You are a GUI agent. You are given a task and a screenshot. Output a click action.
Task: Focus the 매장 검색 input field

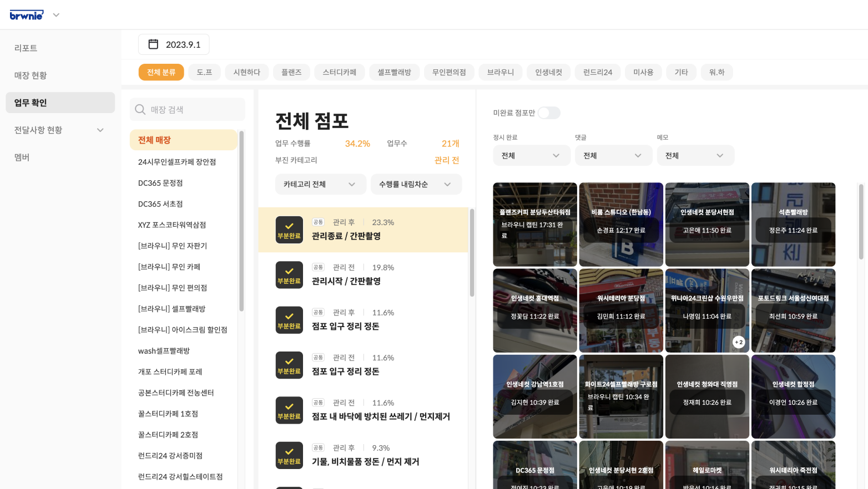click(188, 110)
